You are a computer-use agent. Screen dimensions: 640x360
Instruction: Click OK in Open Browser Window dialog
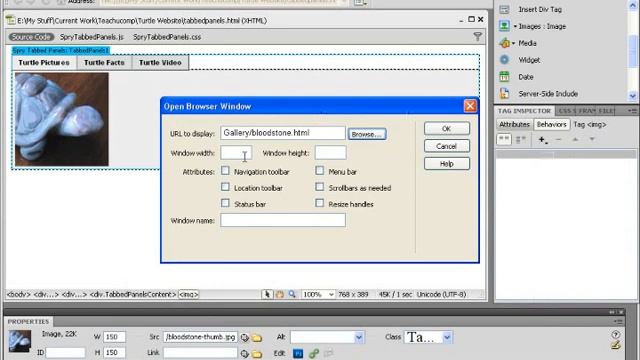tap(447, 129)
